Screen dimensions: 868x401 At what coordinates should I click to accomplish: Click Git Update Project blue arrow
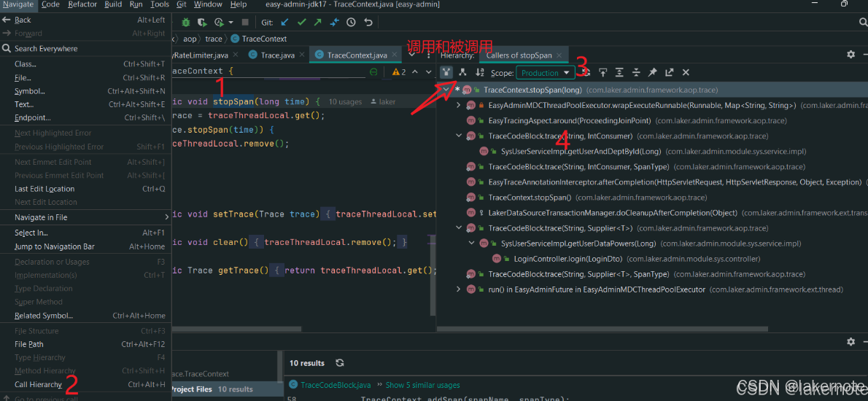[x=284, y=23]
